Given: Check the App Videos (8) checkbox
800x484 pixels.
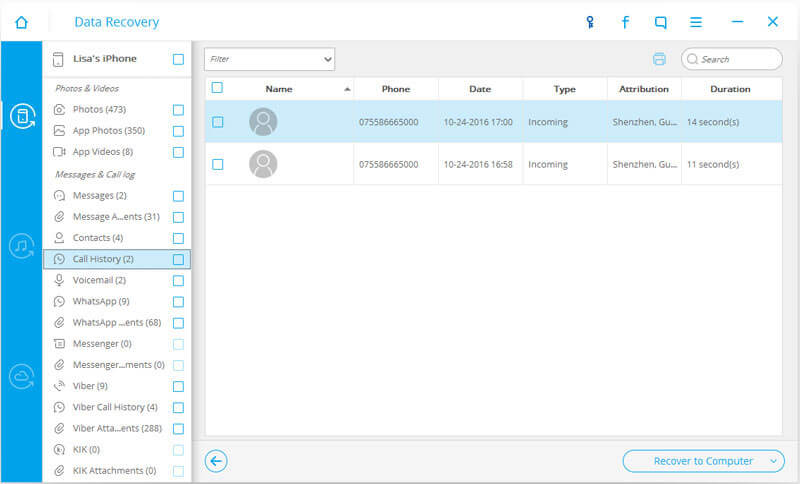Looking at the screenshot, I should (x=178, y=152).
